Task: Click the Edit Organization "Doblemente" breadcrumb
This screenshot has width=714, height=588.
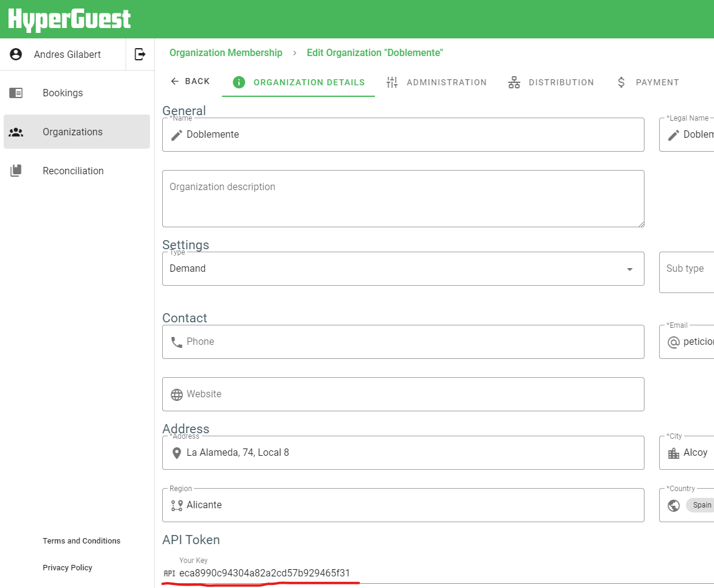Action: click(x=375, y=53)
